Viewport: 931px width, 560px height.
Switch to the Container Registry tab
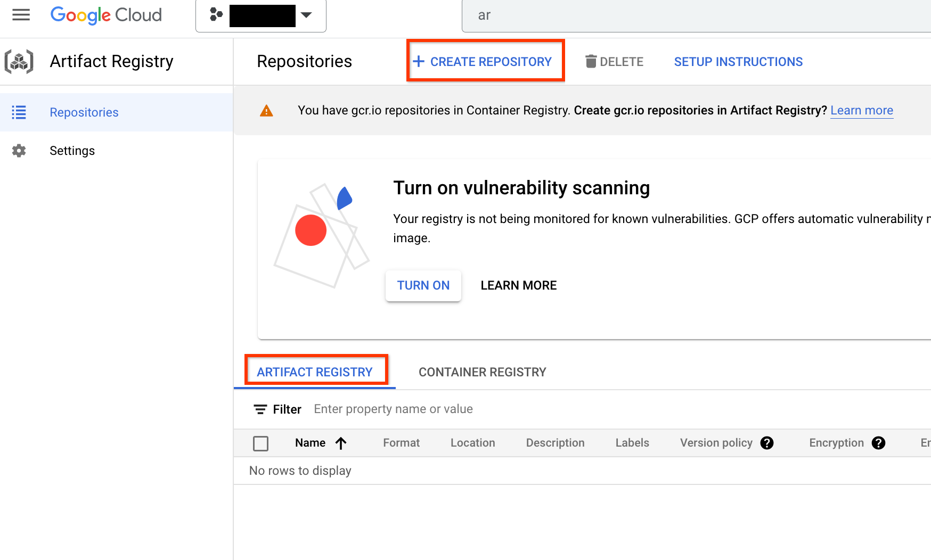(x=482, y=372)
